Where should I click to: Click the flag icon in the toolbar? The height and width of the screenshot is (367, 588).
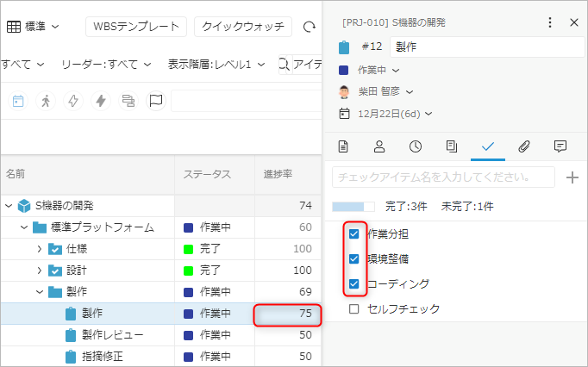pyautogui.click(x=155, y=101)
